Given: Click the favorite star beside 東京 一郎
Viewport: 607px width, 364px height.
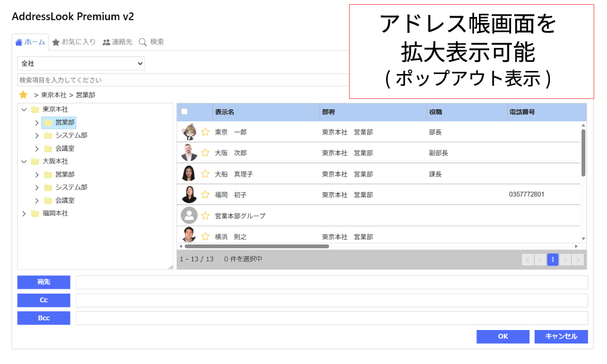Looking at the screenshot, I should click(205, 132).
